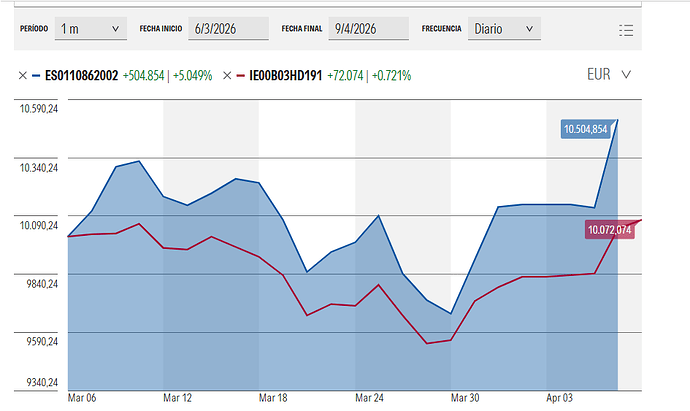
Task: Expand the Frecuencia dropdown set to Diario
Action: (x=504, y=29)
